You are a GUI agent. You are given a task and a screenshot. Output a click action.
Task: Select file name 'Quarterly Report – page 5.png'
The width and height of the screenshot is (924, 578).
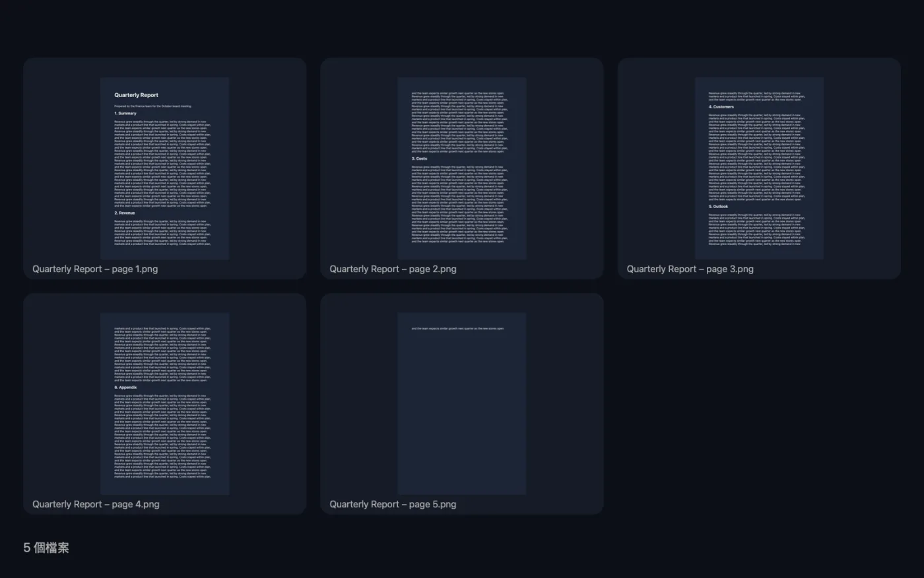pos(393,504)
